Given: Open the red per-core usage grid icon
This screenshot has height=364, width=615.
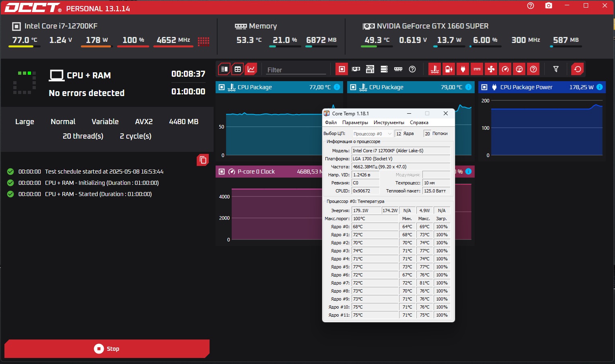Looking at the screenshot, I should click(x=204, y=41).
